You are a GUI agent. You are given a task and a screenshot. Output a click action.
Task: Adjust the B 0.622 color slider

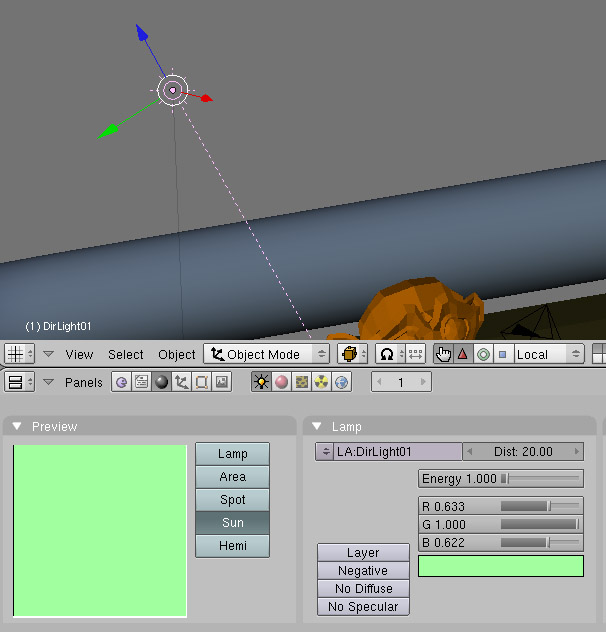pyautogui.click(x=501, y=543)
